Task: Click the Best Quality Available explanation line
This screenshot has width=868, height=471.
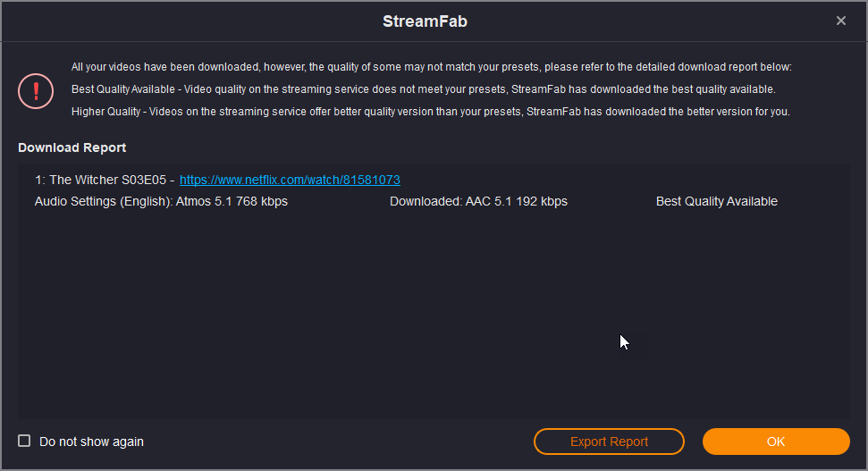Action: click(423, 89)
